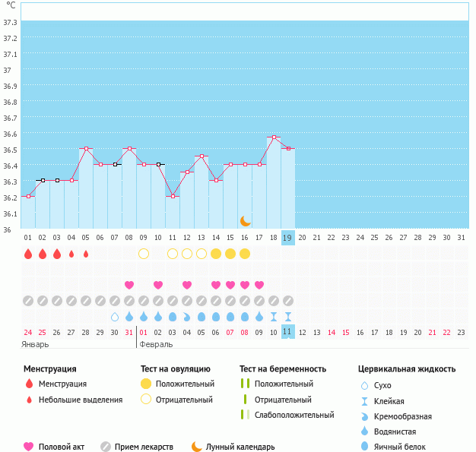The width and height of the screenshot is (476, 452).
Task: Click the black temperature marker on day 07
Action: point(115,164)
